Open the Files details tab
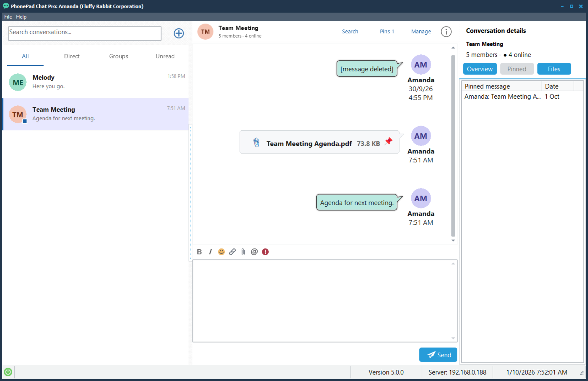 [x=554, y=69]
